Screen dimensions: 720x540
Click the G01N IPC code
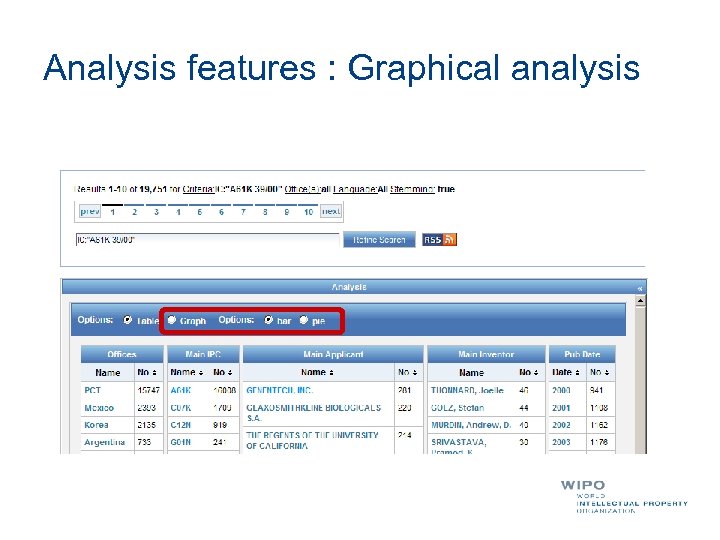180,442
